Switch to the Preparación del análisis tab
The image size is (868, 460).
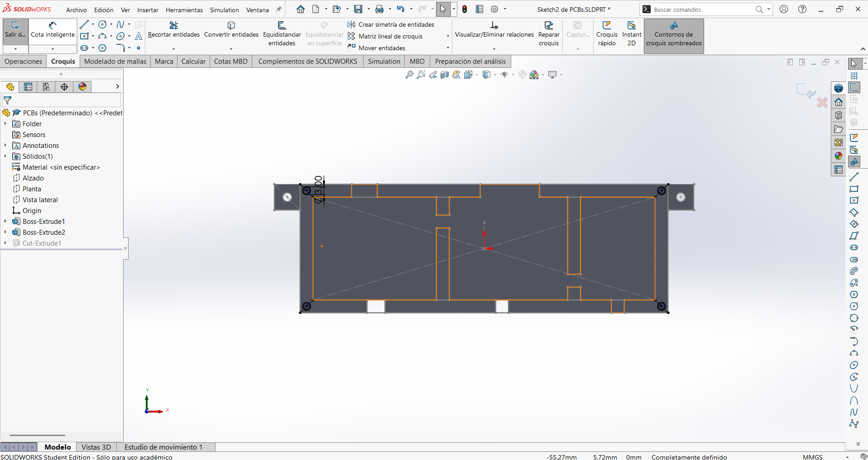pos(470,62)
